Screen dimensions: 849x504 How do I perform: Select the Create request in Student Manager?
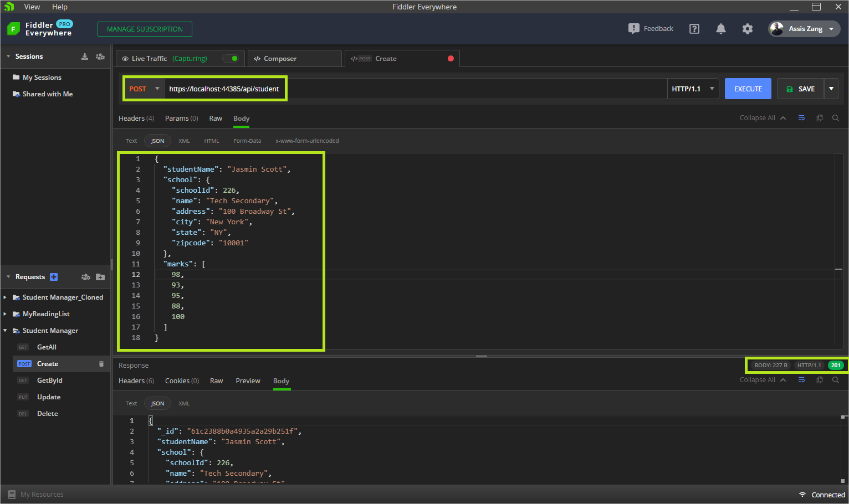click(x=61, y=364)
